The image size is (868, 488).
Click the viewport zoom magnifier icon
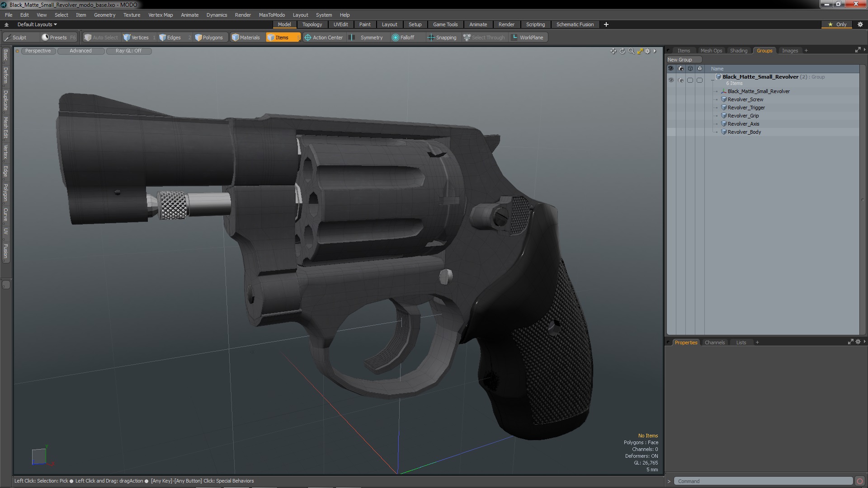631,51
